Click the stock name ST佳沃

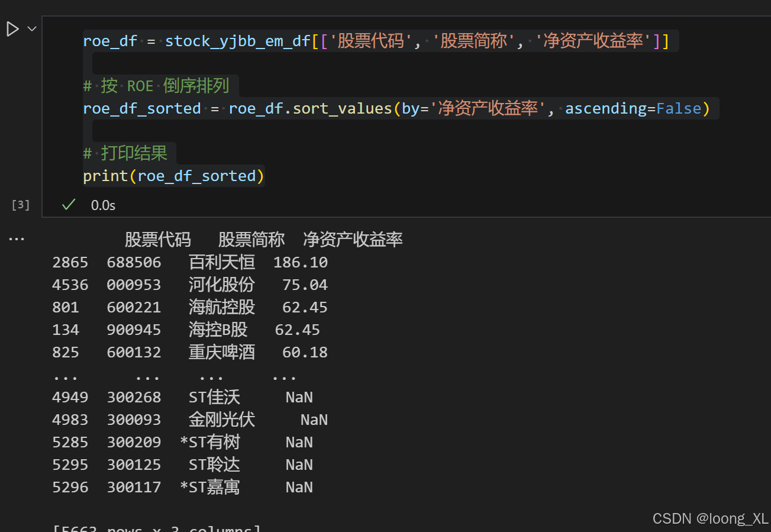click(x=215, y=397)
